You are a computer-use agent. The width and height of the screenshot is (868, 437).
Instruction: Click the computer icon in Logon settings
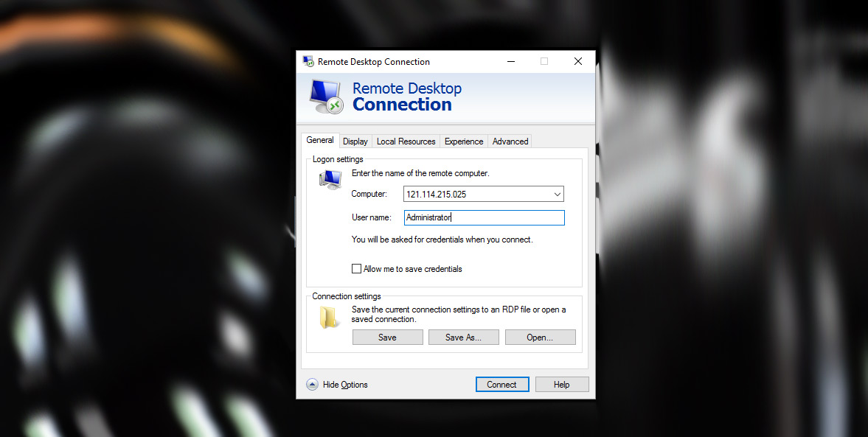330,180
